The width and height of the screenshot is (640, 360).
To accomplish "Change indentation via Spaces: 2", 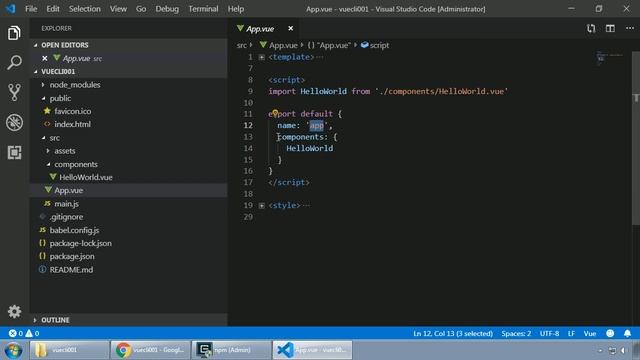I will (516, 333).
